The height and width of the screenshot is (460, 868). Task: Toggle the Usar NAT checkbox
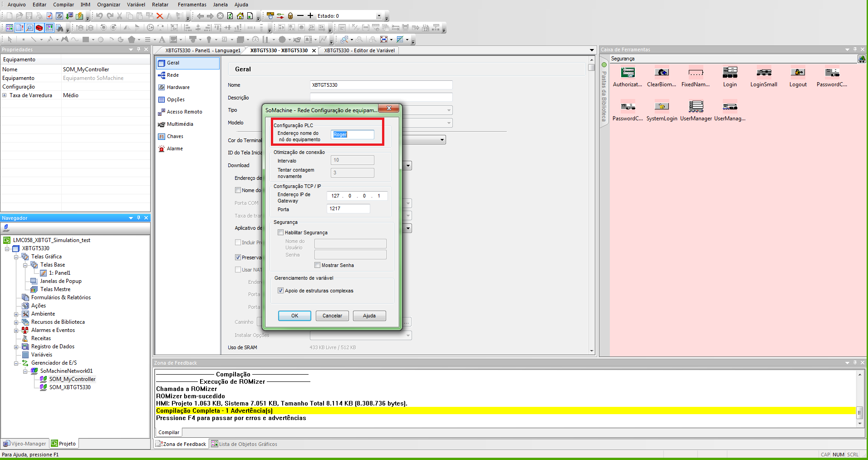click(238, 270)
